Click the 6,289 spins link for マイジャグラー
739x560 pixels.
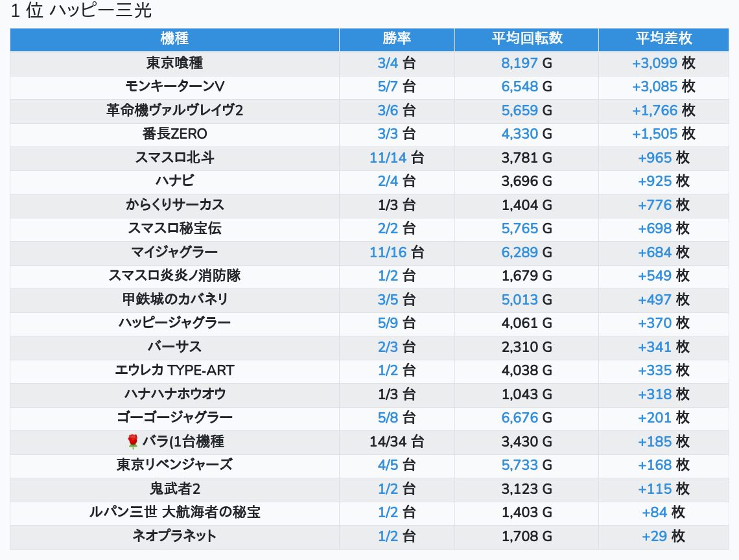point(519,252)
